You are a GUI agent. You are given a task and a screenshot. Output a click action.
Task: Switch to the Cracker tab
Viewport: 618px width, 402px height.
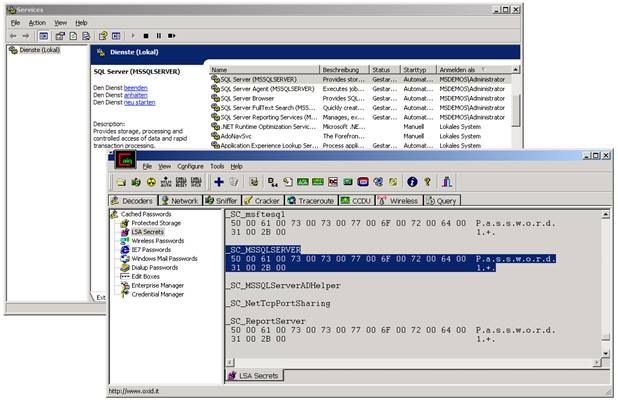262,201
